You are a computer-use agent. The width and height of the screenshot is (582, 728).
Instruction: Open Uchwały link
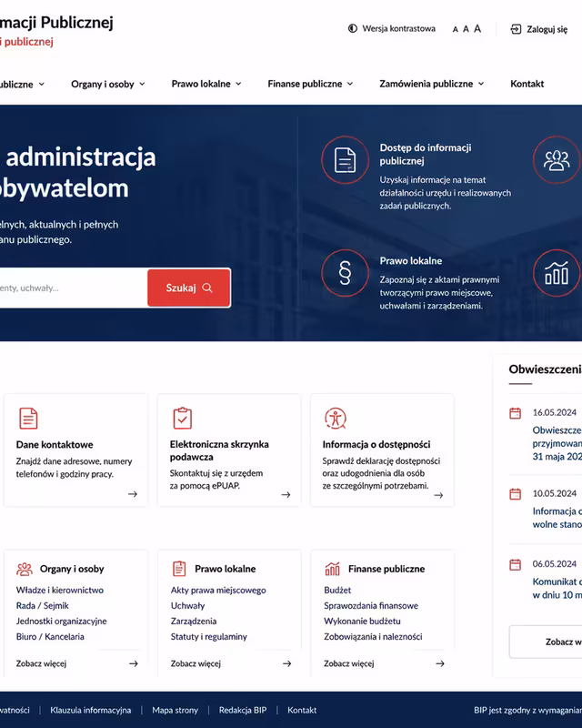coord(187,605)
